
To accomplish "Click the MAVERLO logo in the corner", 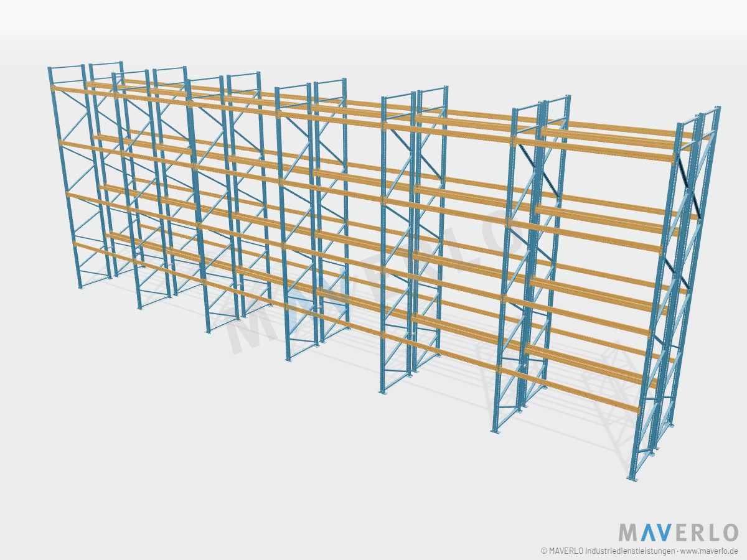I will tap(678, 533).
